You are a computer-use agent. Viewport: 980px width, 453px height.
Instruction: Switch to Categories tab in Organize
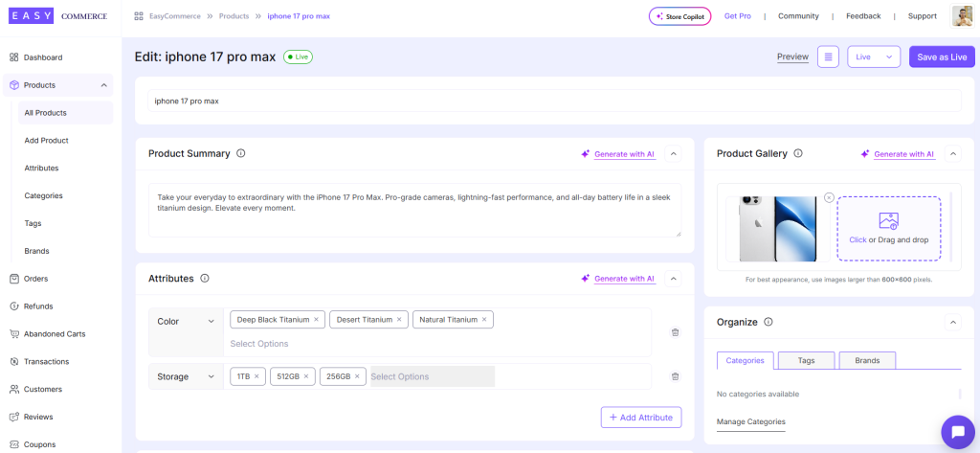746,361
